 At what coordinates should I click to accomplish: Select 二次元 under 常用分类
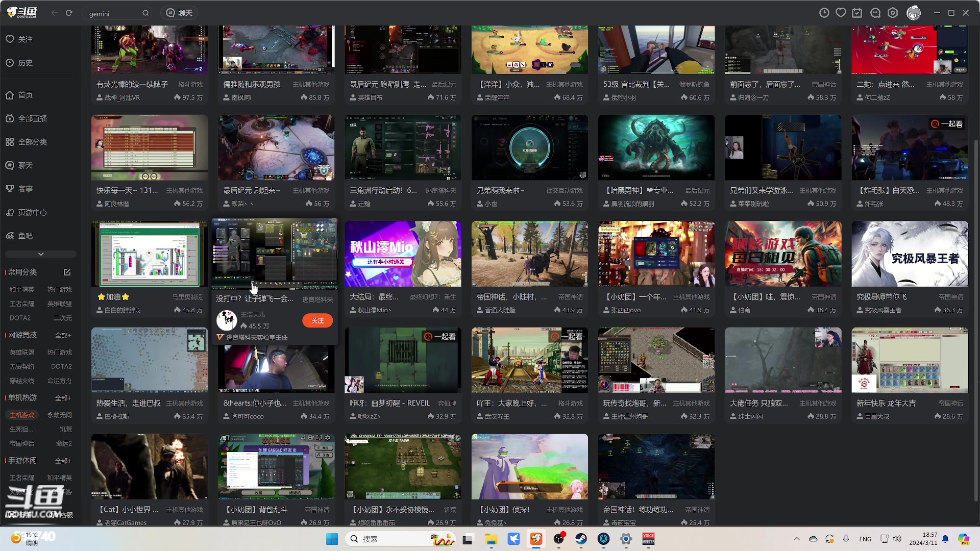coord(63,318)
